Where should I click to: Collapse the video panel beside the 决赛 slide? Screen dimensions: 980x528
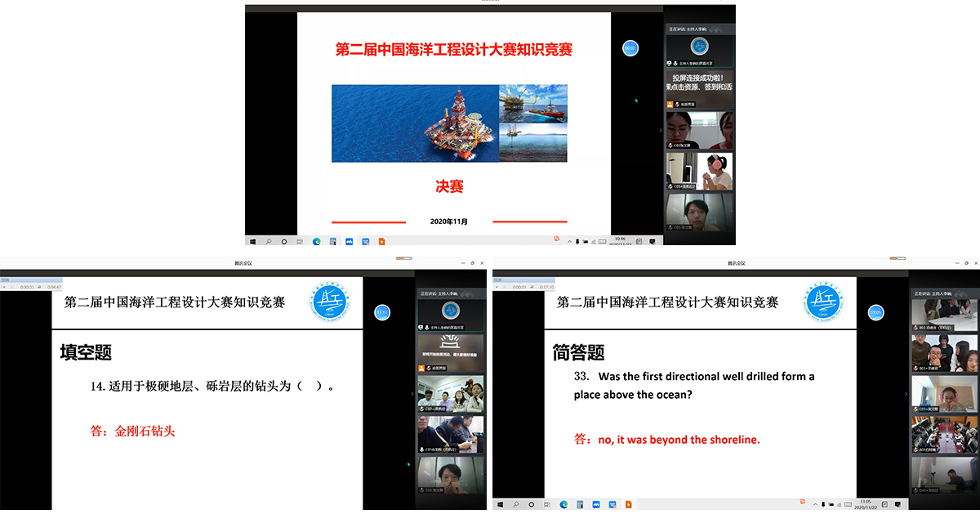[x=661, y=130]
